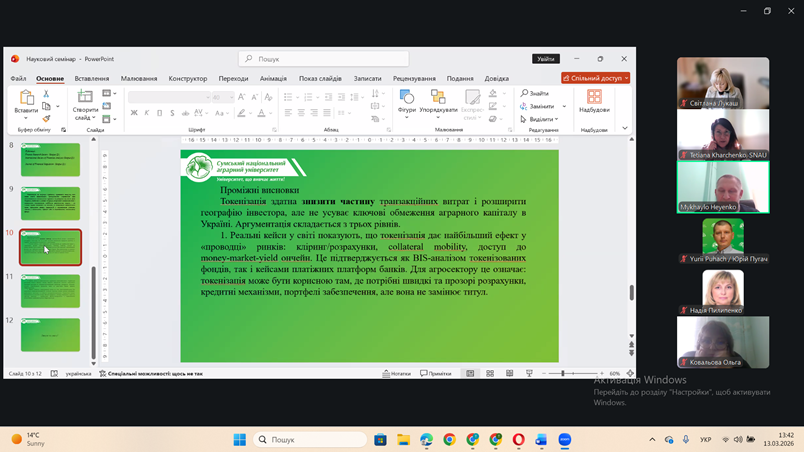Open the Надбудови add-ins icon
This screenshot has width=804, height=452.
pos(594,98)
